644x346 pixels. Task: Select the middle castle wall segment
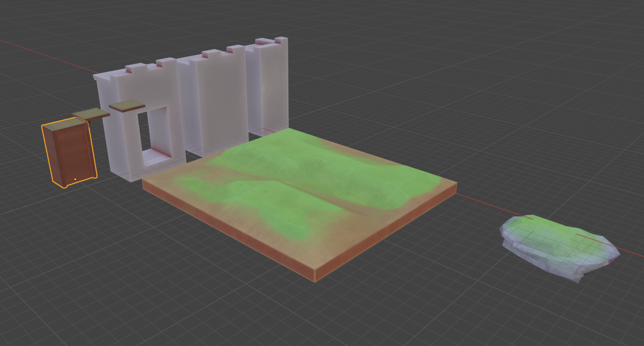pyautogui.click(x=213, y=101)
